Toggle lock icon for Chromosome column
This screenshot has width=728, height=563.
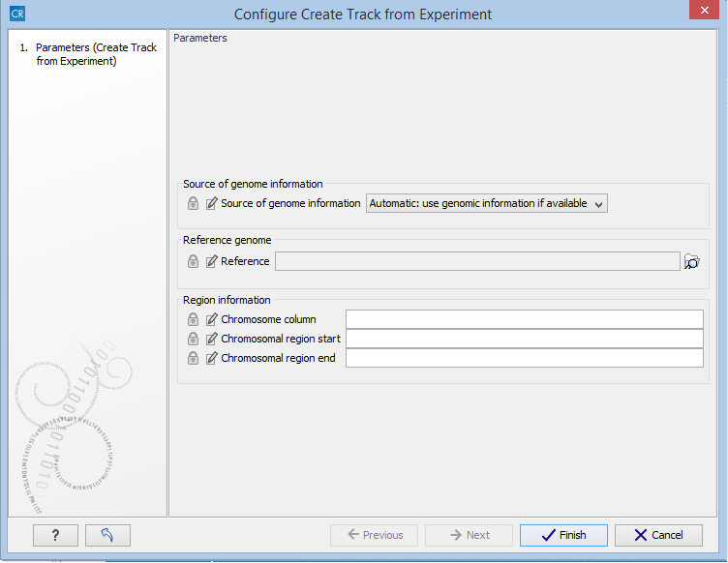point(194,319)
